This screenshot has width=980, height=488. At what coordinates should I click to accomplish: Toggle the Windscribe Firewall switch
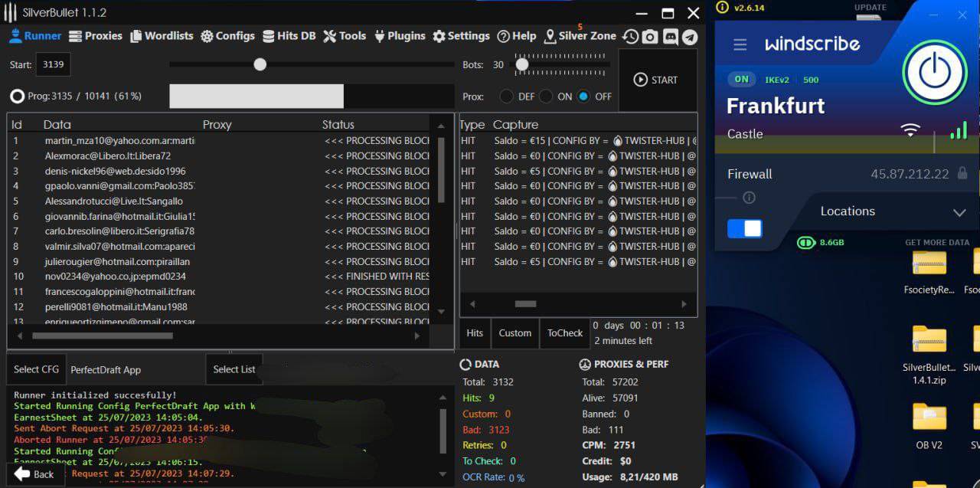coord(744,228)
